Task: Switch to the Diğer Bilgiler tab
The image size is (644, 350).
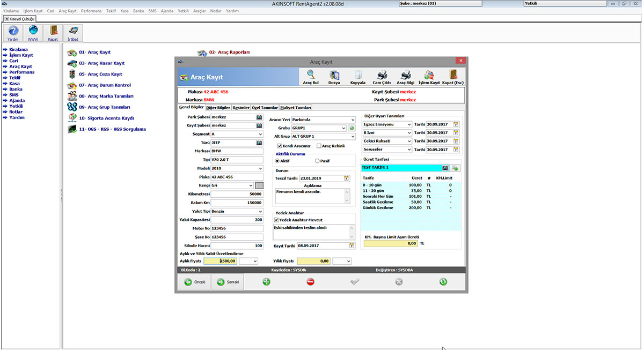Action: tap(218, 108)
